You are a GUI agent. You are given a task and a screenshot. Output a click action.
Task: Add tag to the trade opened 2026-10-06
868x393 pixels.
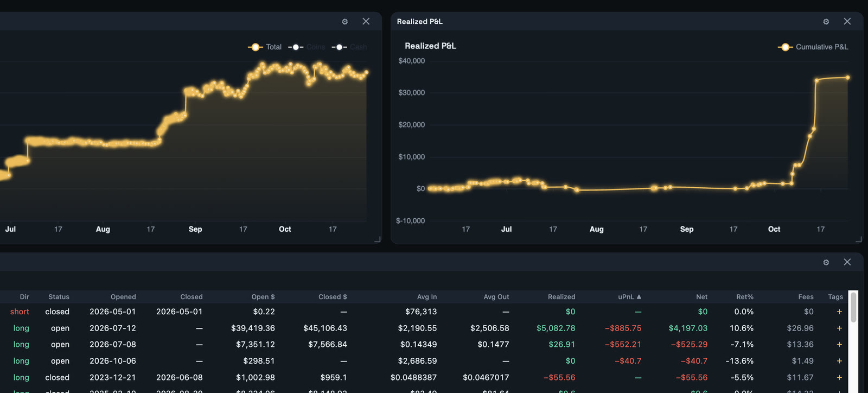click(x=839, y=361)
